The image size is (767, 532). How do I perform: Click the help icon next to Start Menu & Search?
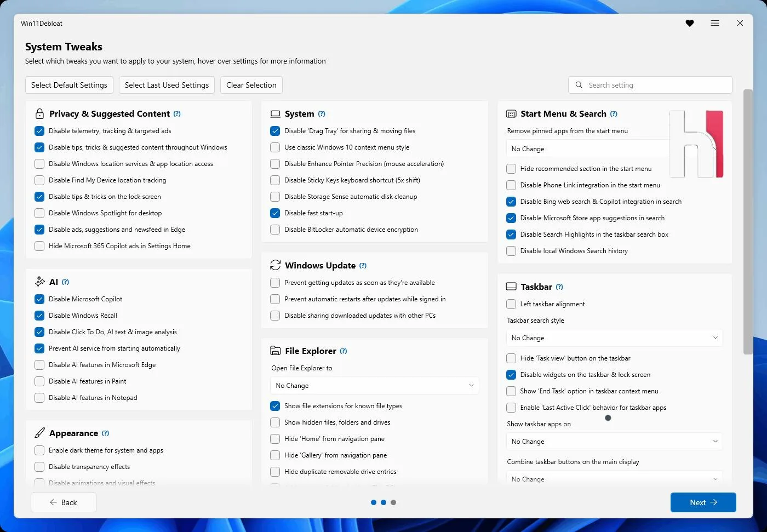pyautogui.click(x=614, y=114)
